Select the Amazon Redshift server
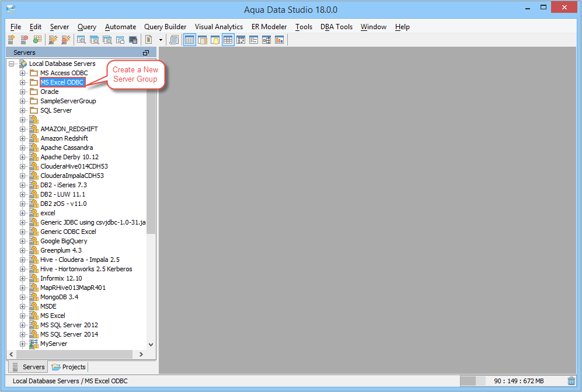The image size is (582, 392). 64,138
